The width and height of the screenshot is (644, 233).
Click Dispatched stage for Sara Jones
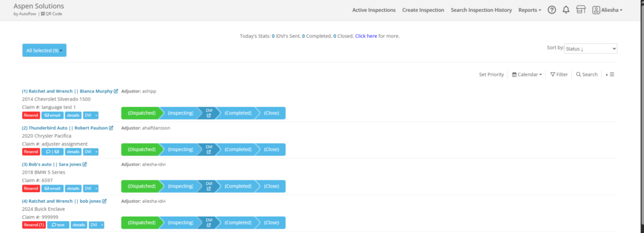[x=142, y=186]
